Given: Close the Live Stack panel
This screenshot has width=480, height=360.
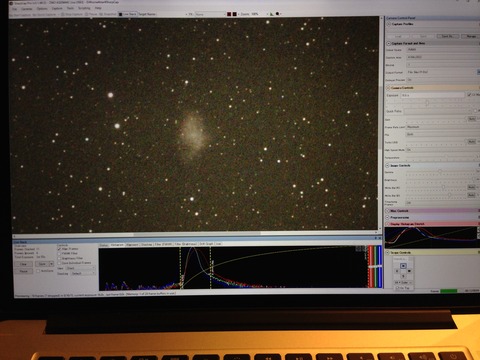Looking at the screenshot, I should [x=380, y=238].
